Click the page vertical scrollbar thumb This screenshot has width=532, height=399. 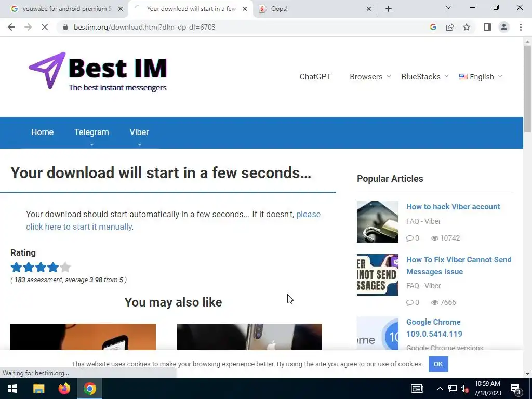pyautogui.click(x=527, y=89)
